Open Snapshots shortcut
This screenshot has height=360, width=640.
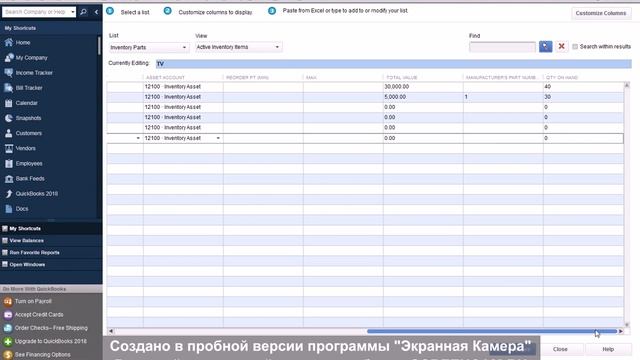pyautogui.click(x=28, y=118)
